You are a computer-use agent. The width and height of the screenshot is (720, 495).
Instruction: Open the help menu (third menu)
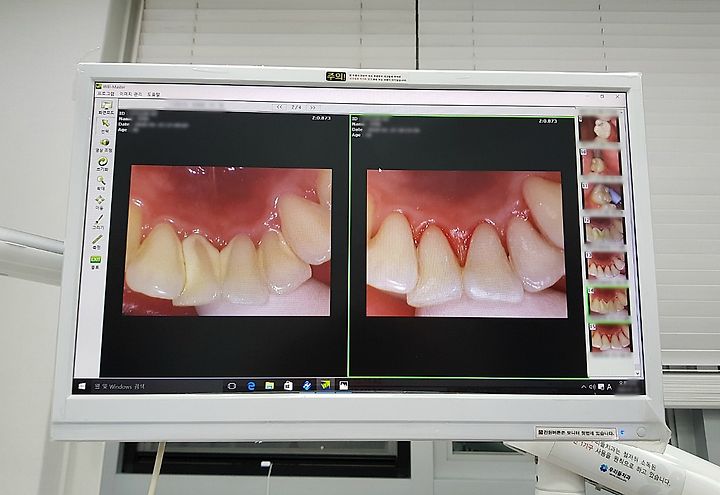(154, 94)
